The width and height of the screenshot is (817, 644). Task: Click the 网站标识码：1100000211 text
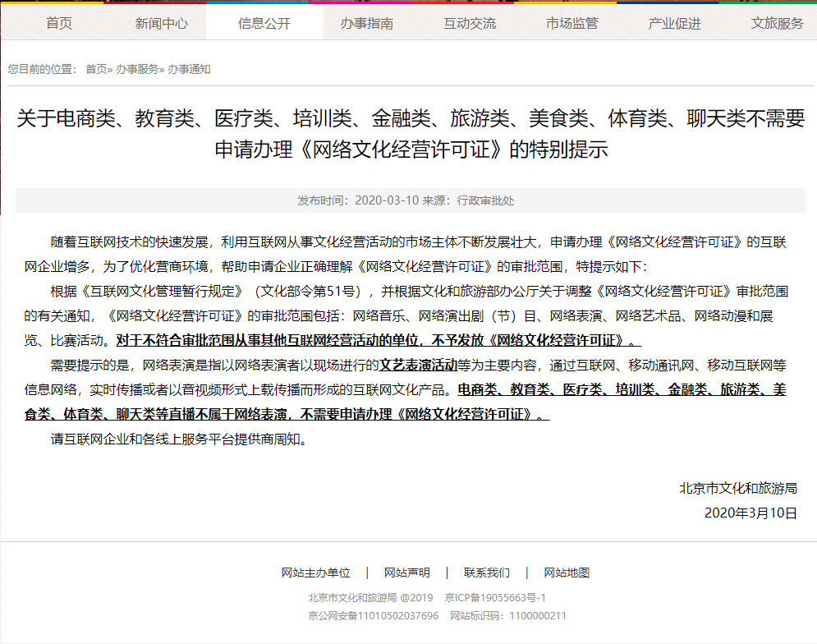pyautogui.click(x=508, y=616)
